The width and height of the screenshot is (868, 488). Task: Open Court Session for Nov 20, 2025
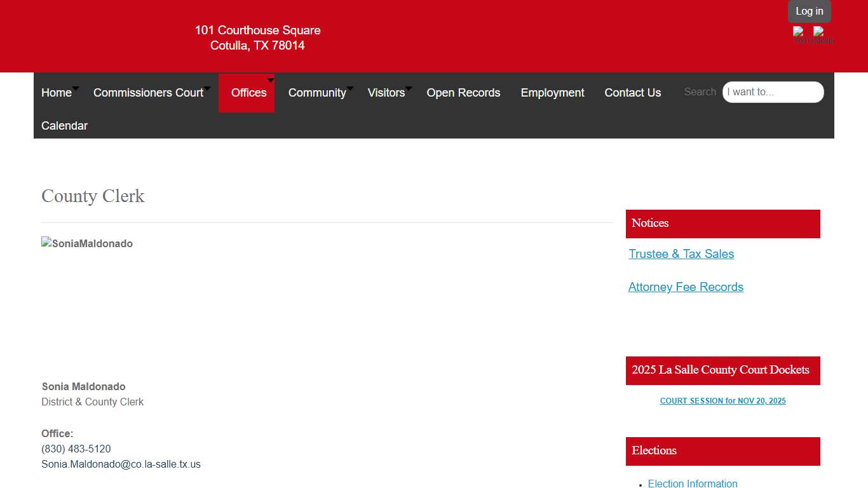pos(722,401)
